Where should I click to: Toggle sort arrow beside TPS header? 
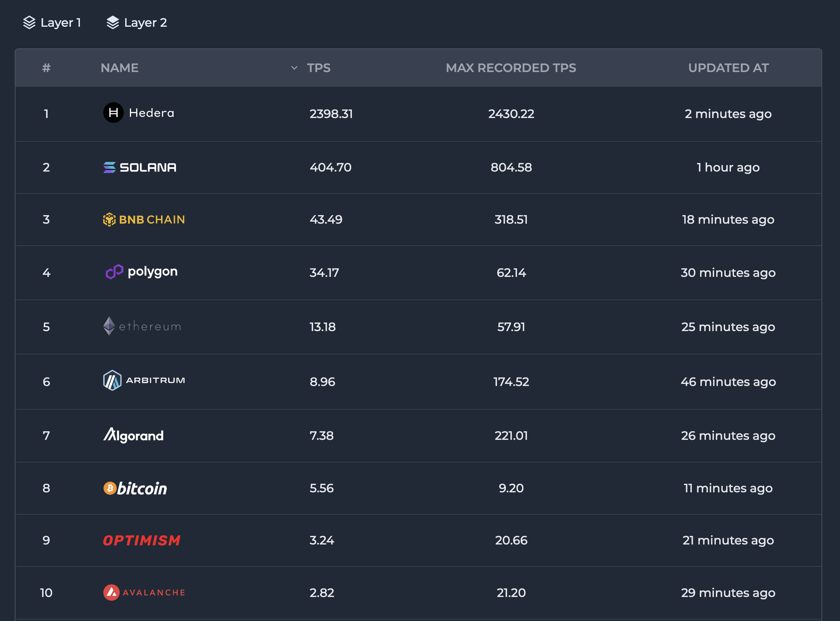pos(294,68)
